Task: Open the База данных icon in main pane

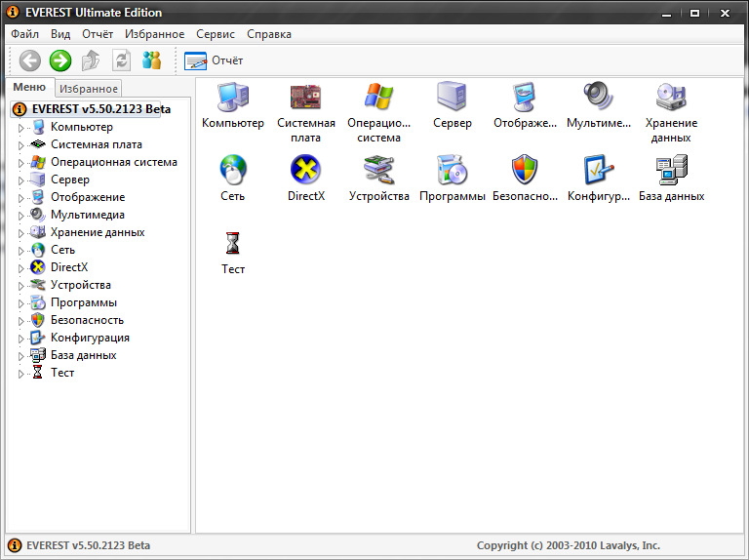Action: click(671, 170)
